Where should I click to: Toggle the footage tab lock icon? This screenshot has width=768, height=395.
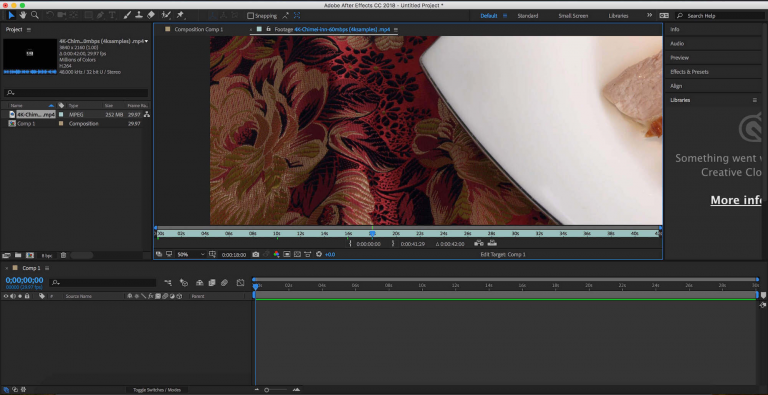[268, 29]
